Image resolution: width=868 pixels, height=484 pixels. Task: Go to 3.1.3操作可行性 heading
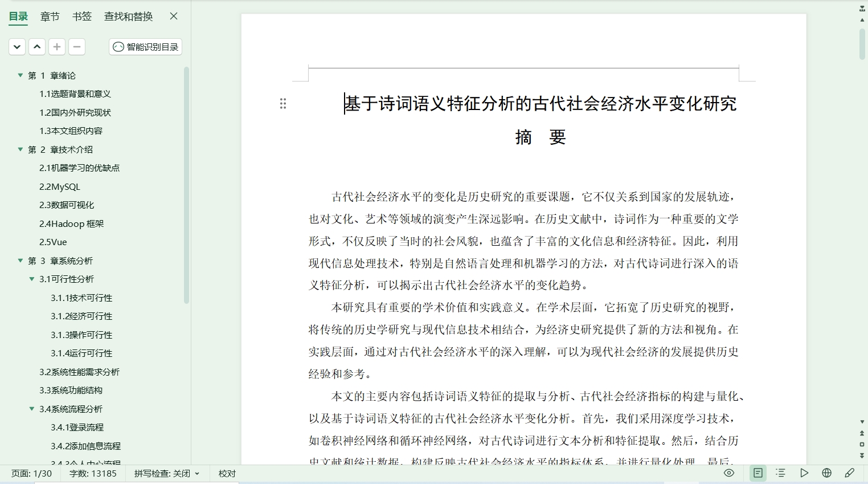pos(81,335)
